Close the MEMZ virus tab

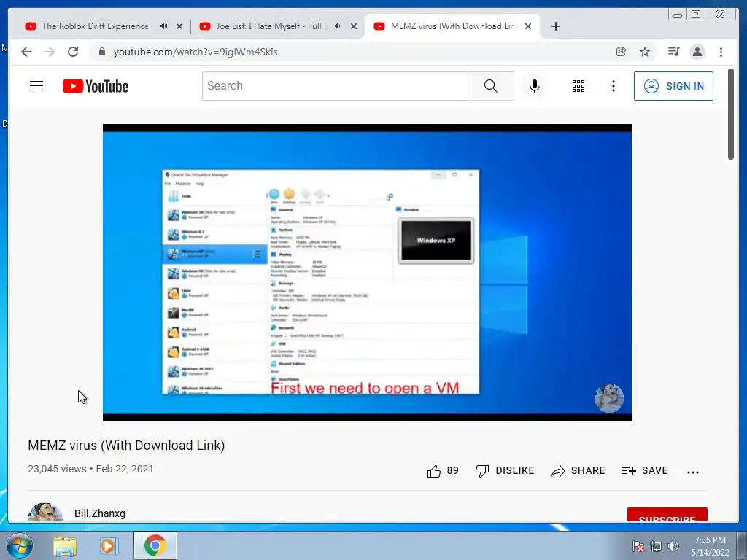(x=528, y=26)
